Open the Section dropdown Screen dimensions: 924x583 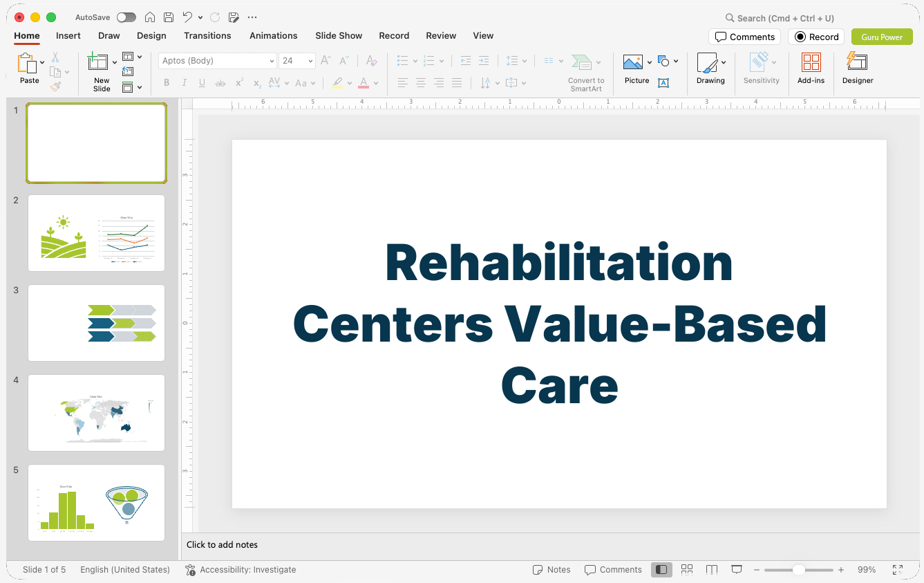point(132,87)
